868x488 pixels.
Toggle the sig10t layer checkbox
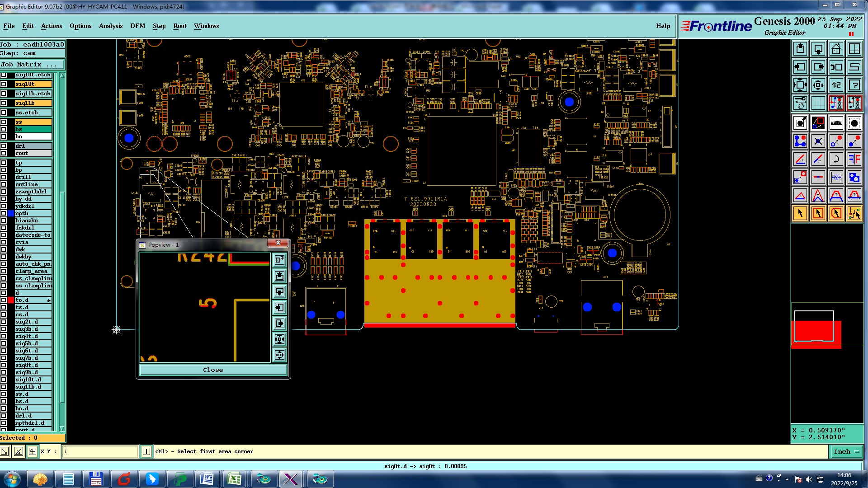coord(4,84)
